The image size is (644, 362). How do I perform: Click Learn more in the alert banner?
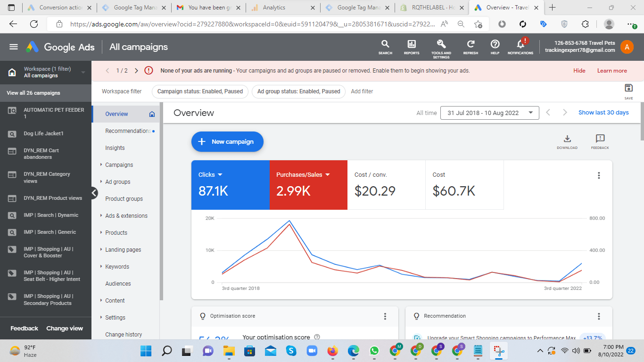[612, 71]
